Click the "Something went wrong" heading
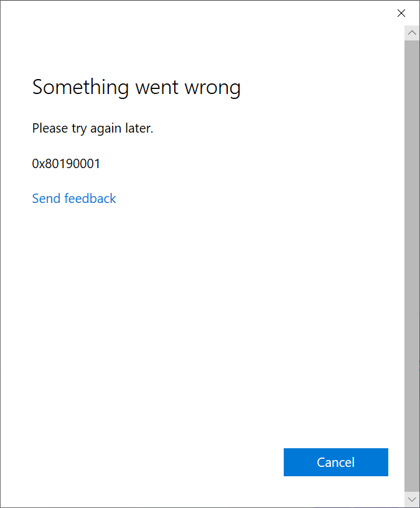Image resolution: width=420 pixels, height=508 pixels. [x=136, y=88]
